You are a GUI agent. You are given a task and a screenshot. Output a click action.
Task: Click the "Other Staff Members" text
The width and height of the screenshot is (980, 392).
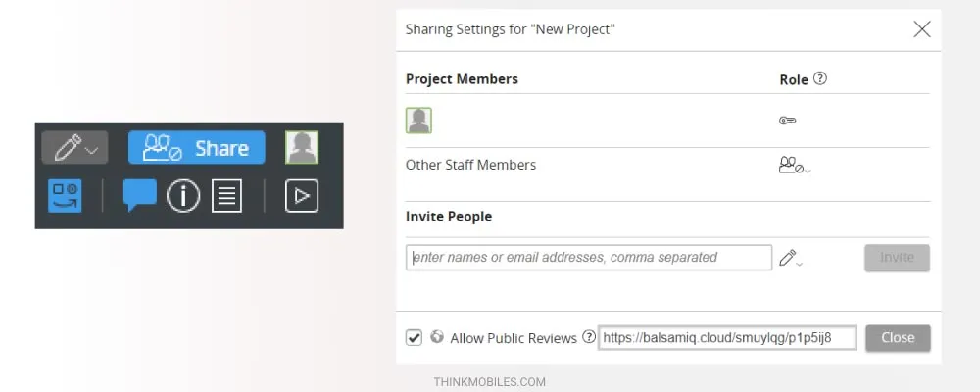coord(470,165)
